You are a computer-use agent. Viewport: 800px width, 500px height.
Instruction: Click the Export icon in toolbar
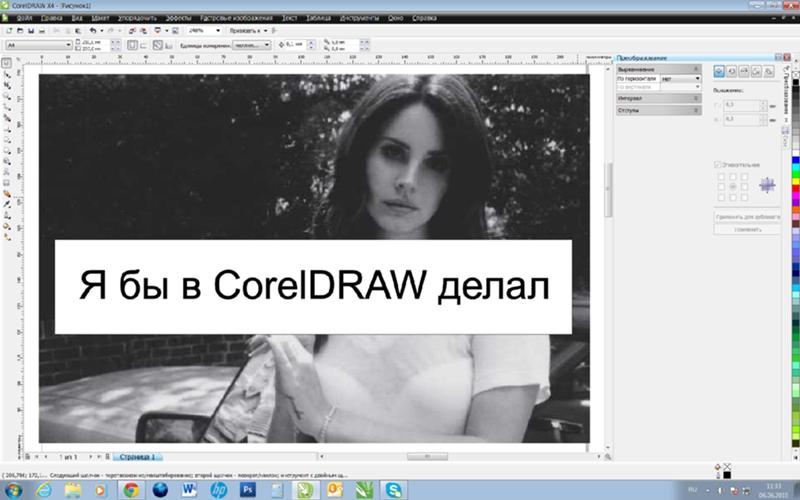143,31
